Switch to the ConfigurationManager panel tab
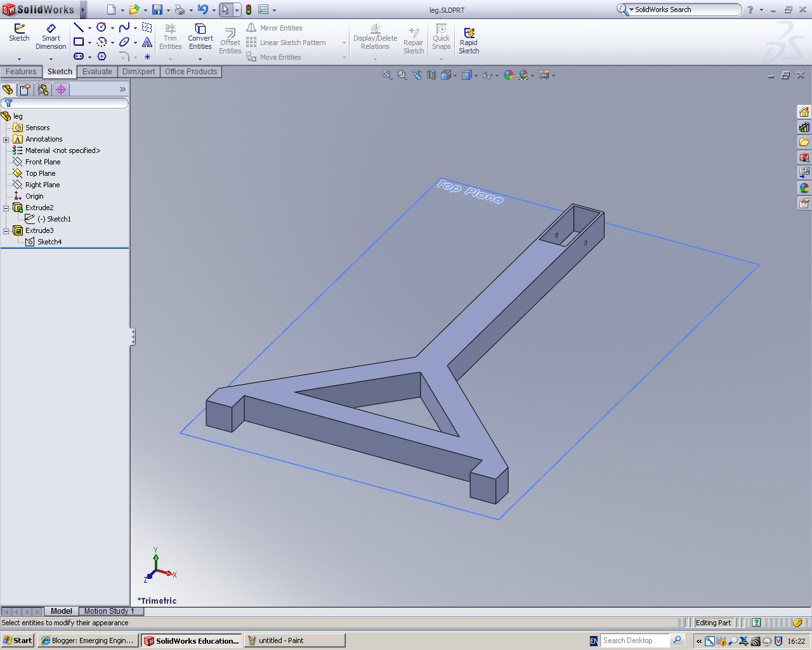Viewport: 812px width, 650px height. [43, 90]
